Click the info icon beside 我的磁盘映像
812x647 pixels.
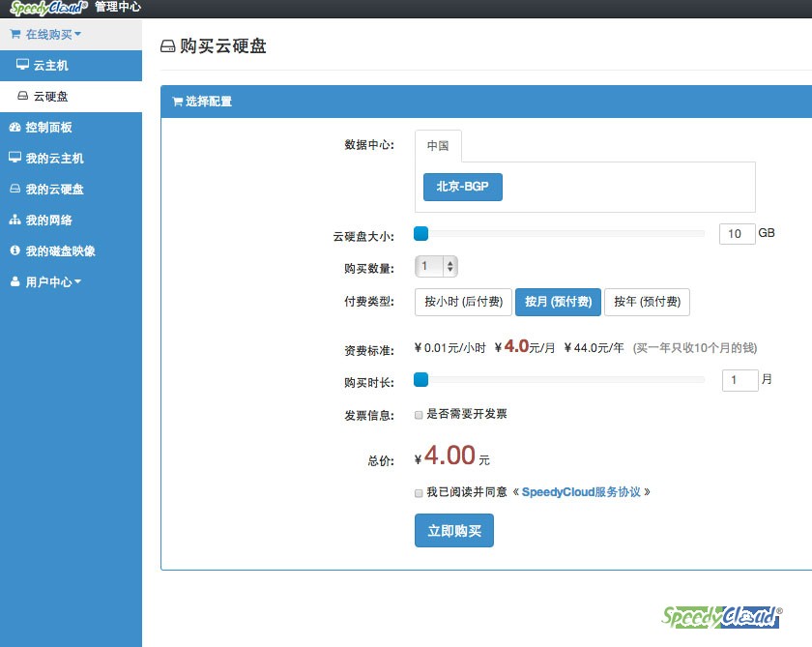click(15, 250)
